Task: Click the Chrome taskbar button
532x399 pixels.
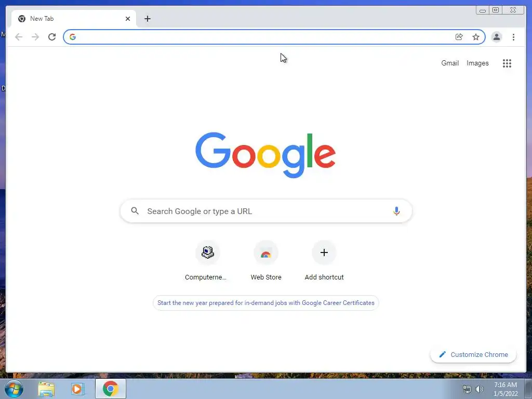Action: tap(111, 389)
